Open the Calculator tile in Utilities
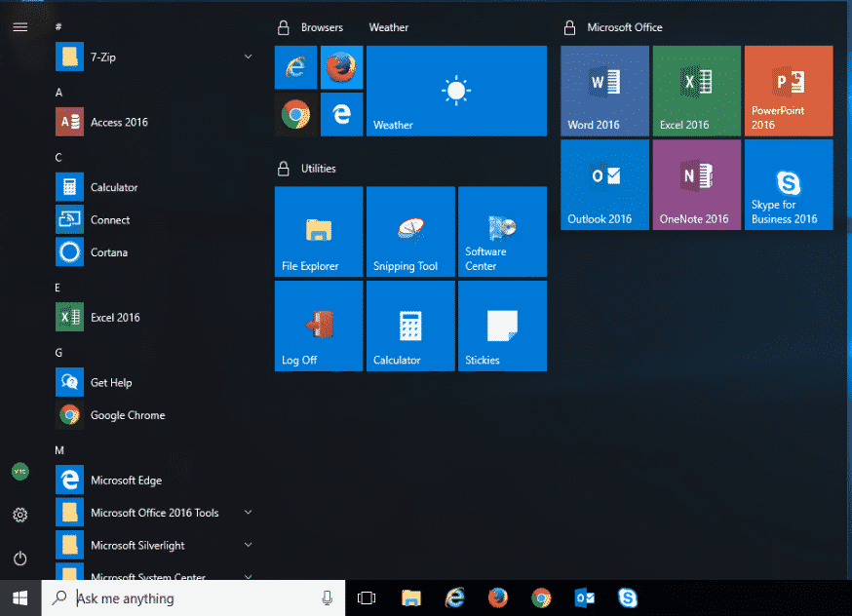This screenshot has width=852, height=616. tap(410, 326)
